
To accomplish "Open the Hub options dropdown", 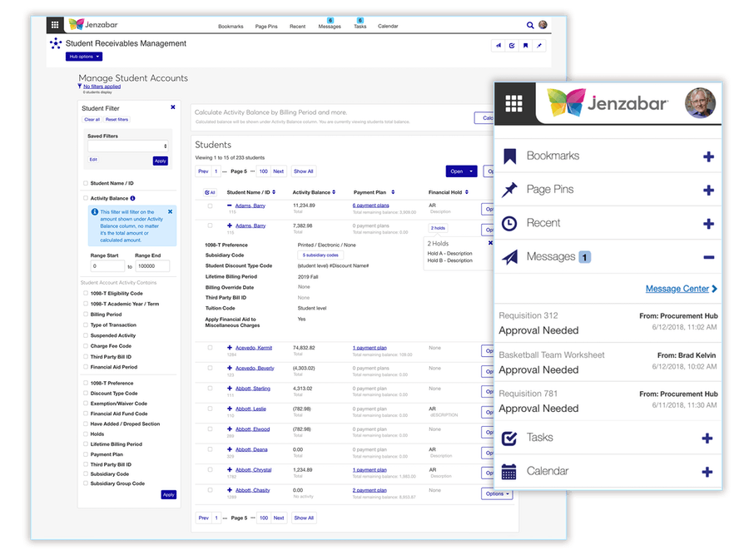I will tap(84, 57).
